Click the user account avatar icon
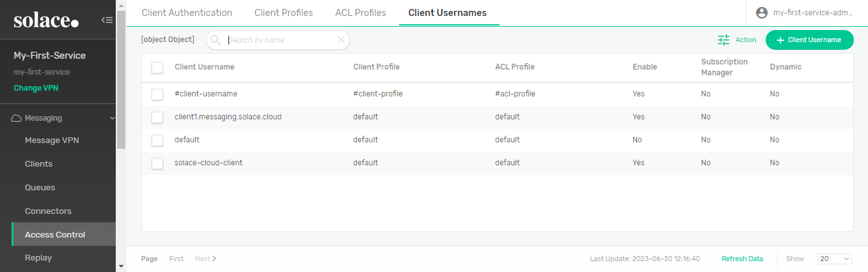Screen dimensions: 868x272 pyautogui.click(x=761, y=13)
